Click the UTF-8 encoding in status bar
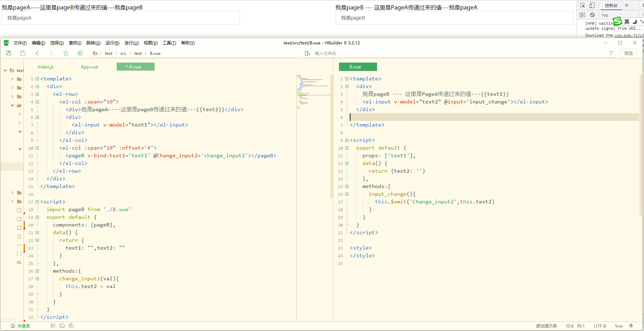This screenshot has width=644, height=331. (x=600, y=326)
